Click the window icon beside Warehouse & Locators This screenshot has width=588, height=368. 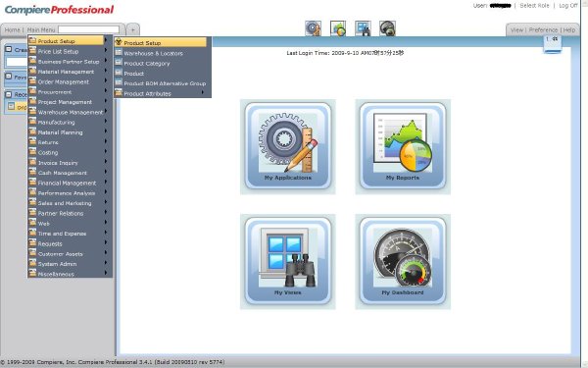tap(119, 53)
